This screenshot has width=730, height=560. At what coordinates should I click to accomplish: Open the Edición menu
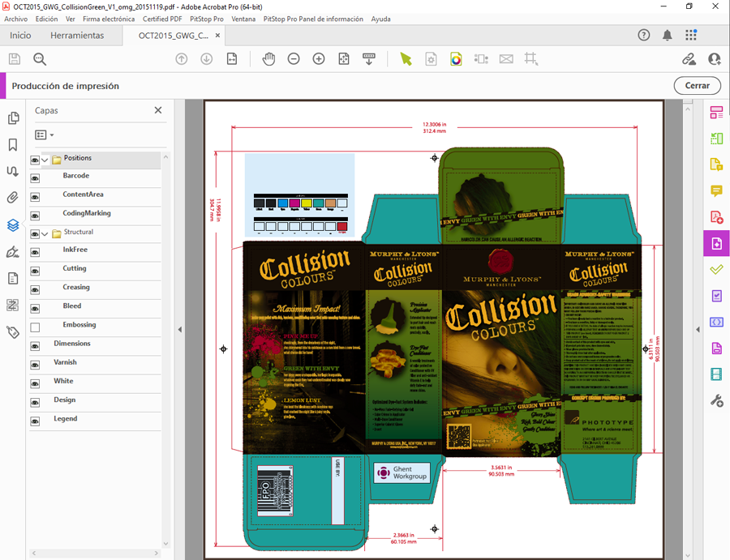point(46,19)
